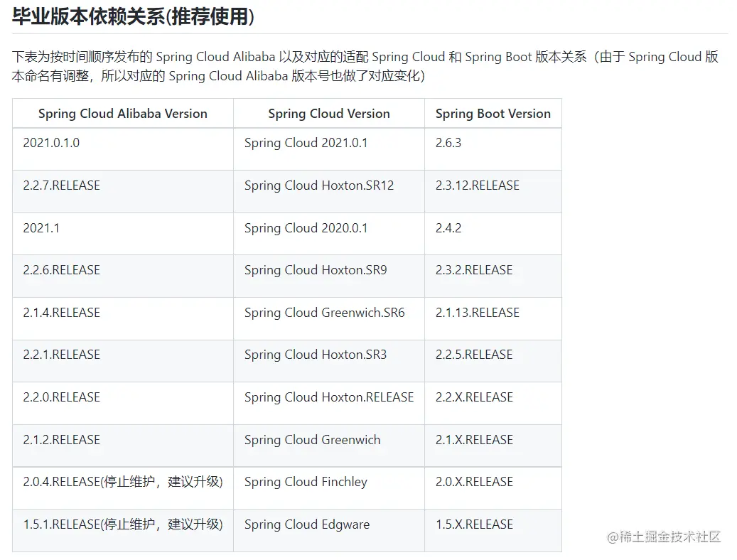Viewport: 737px width, 560px height.
Task: Select the 2.1.4.RELEASE cell
Action: coord(123,318)
